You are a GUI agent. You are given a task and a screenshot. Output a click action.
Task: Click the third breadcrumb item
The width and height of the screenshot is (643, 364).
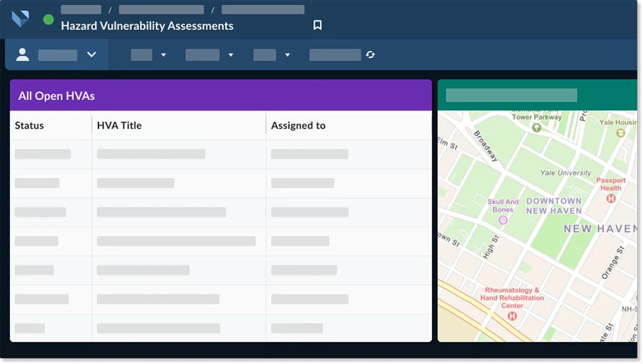coord(263,9)
